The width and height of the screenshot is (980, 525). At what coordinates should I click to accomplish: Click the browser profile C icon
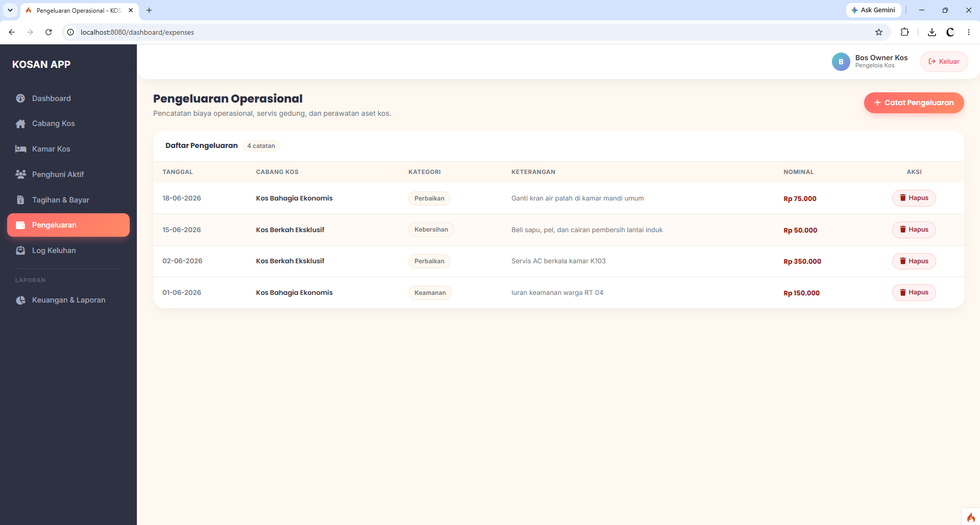tap(950, 32)
